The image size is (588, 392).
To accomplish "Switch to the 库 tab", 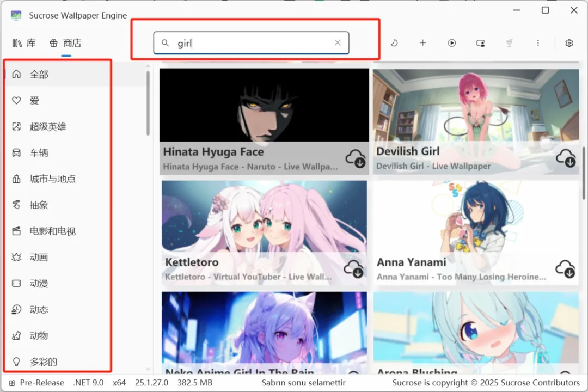I will click(24, 43).
